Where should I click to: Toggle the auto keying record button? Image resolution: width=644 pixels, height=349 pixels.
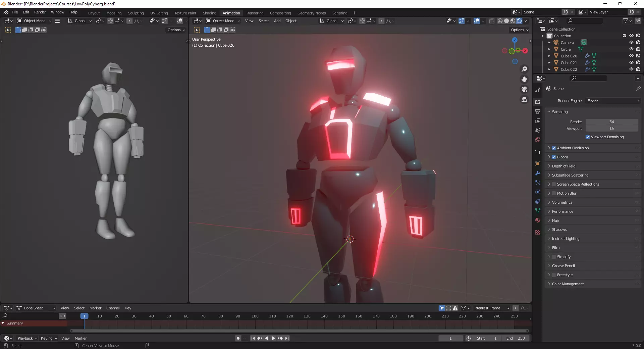pyautogui.click(x=238, y=338)
